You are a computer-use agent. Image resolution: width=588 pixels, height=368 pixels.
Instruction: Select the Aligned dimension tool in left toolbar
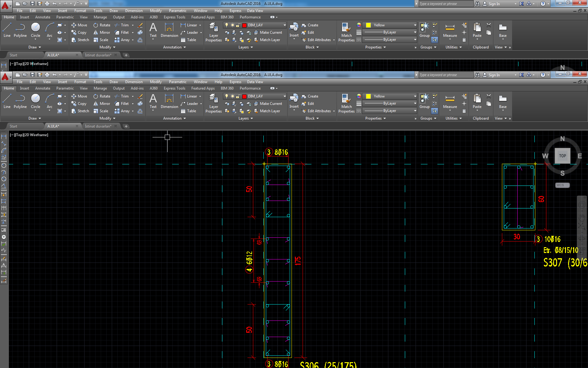point(4,144)
